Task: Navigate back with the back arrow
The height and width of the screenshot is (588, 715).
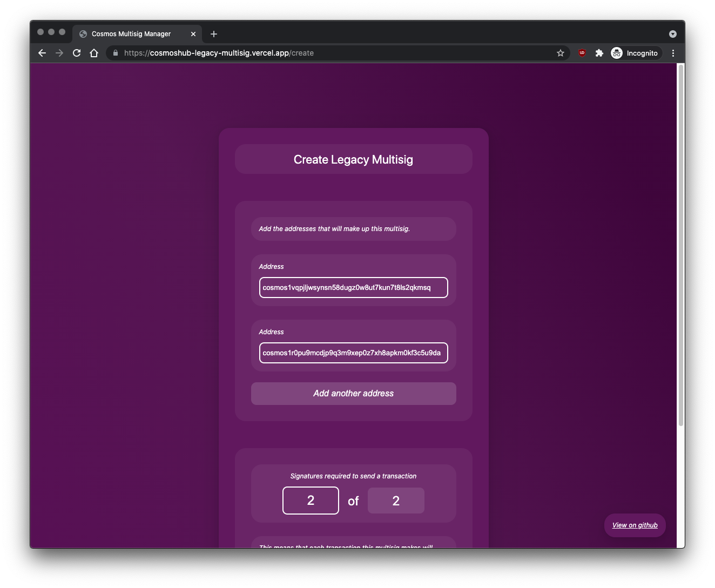Action: tap(42, 53)
